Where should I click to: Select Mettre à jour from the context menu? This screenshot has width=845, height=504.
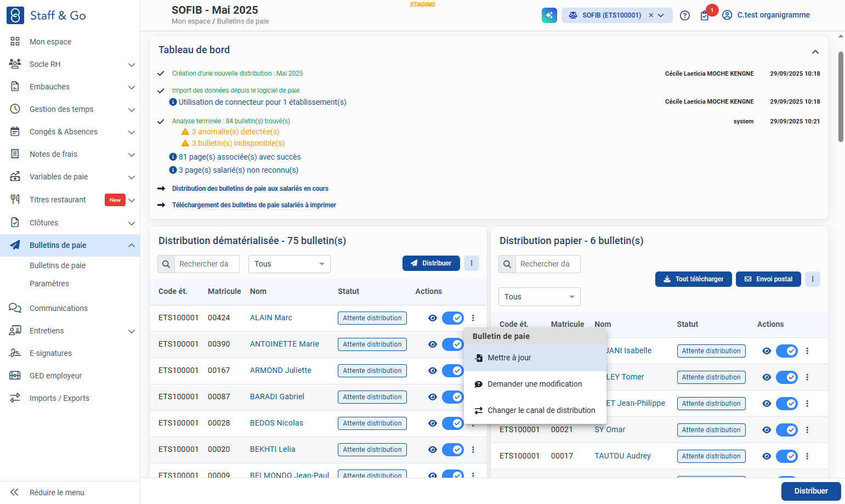click(x=535, y=358)
